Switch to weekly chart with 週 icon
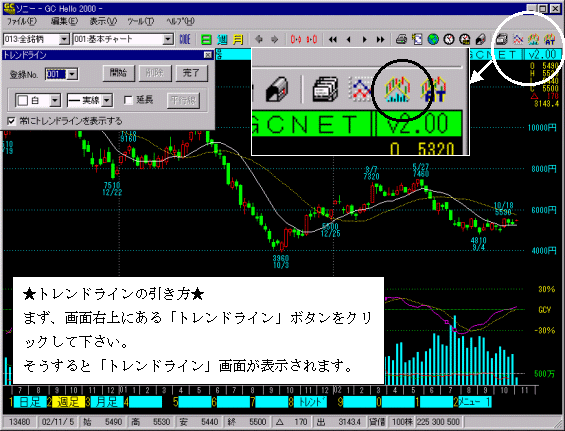Viewport: 565px width, 431px height. click(222, 39)
